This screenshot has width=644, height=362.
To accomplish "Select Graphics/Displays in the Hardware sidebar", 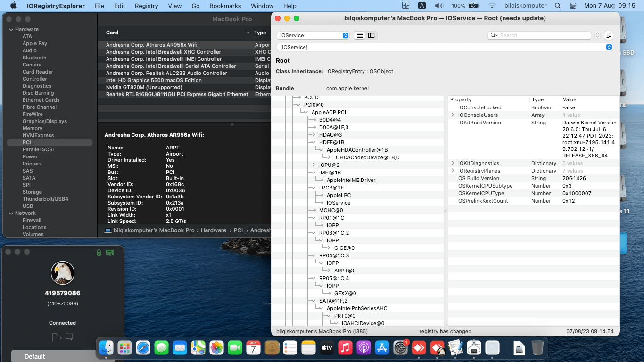I will [45, 121].
